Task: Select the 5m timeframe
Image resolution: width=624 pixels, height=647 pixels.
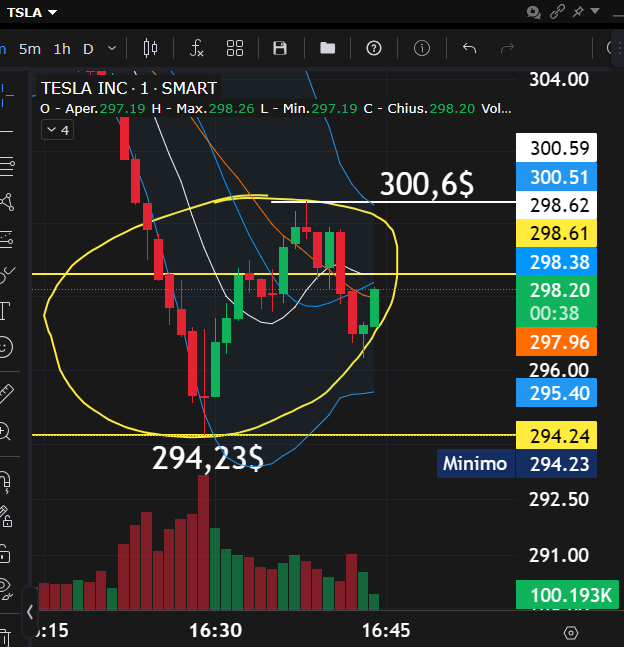Action: tap(30, 49)
